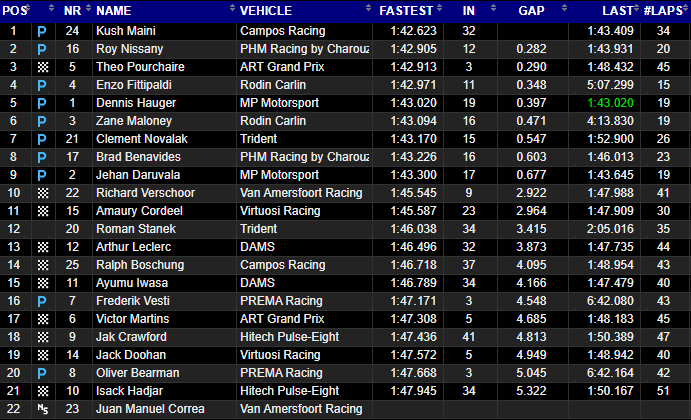
Task: Sort by NAME column arrows
Action: coord(232,8)
